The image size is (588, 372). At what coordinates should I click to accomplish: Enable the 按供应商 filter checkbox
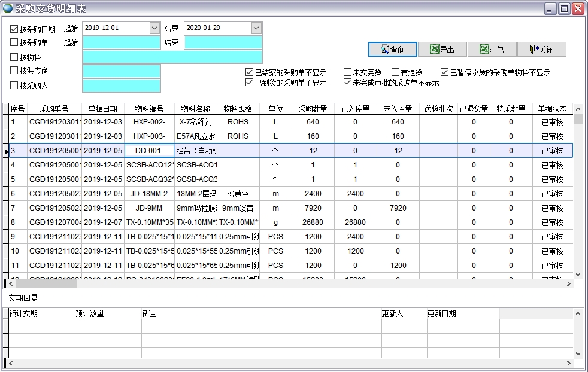pyautogui.click(x=14, y=71)
